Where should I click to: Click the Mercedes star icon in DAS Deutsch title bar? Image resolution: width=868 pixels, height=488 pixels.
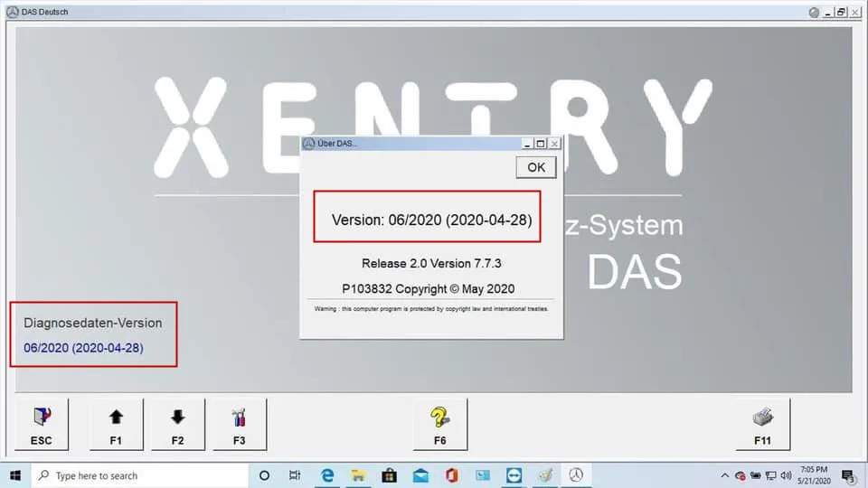[x=12, y=12]
